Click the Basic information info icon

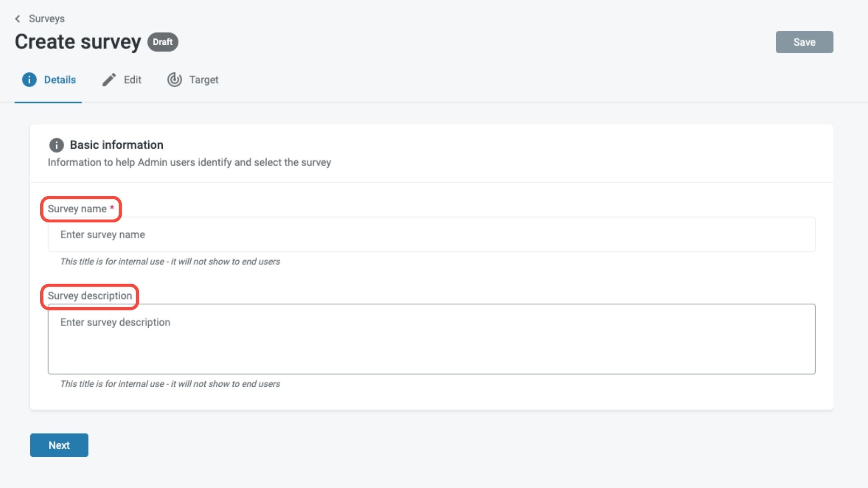(x=57, y=145)
